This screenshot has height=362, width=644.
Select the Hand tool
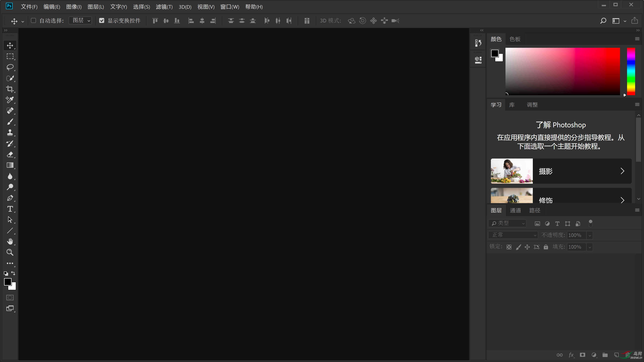click(10, 241)
